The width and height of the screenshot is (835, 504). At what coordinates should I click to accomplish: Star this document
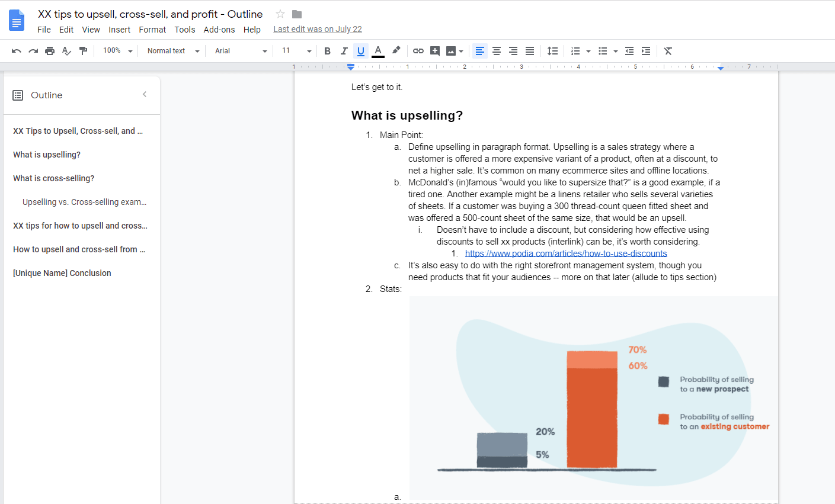pos(280,14)
